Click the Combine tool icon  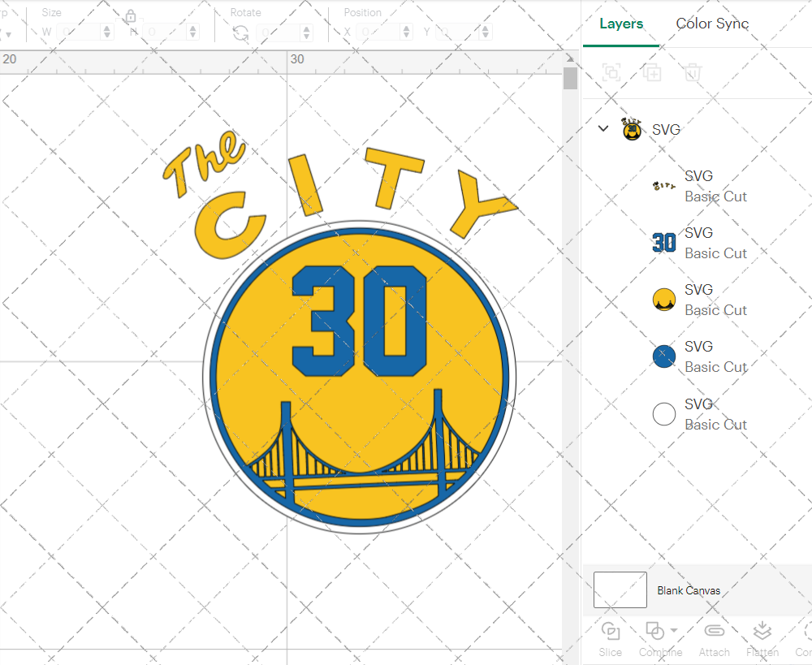655,632
